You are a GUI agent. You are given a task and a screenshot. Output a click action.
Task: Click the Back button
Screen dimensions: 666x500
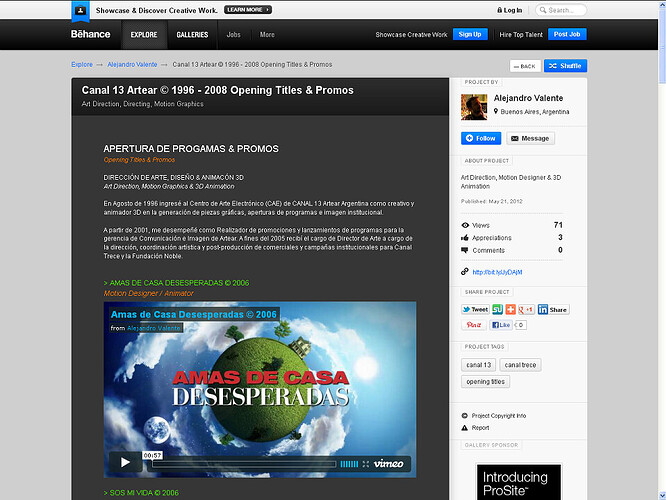tap(525, 66)
